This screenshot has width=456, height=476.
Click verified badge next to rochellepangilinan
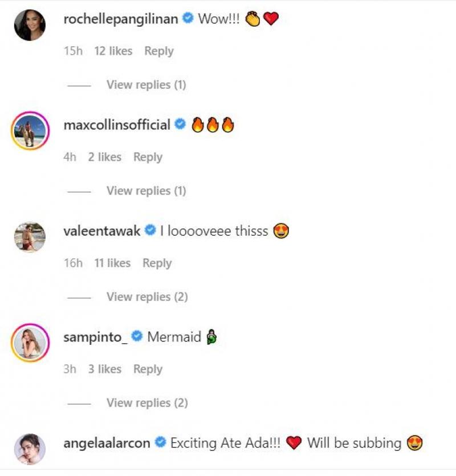(188, 19)
